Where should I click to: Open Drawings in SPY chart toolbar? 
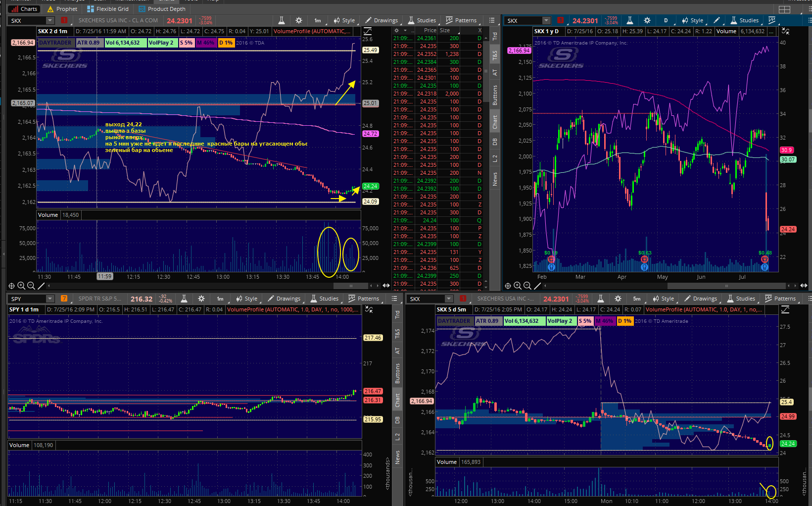click(284, 299)
